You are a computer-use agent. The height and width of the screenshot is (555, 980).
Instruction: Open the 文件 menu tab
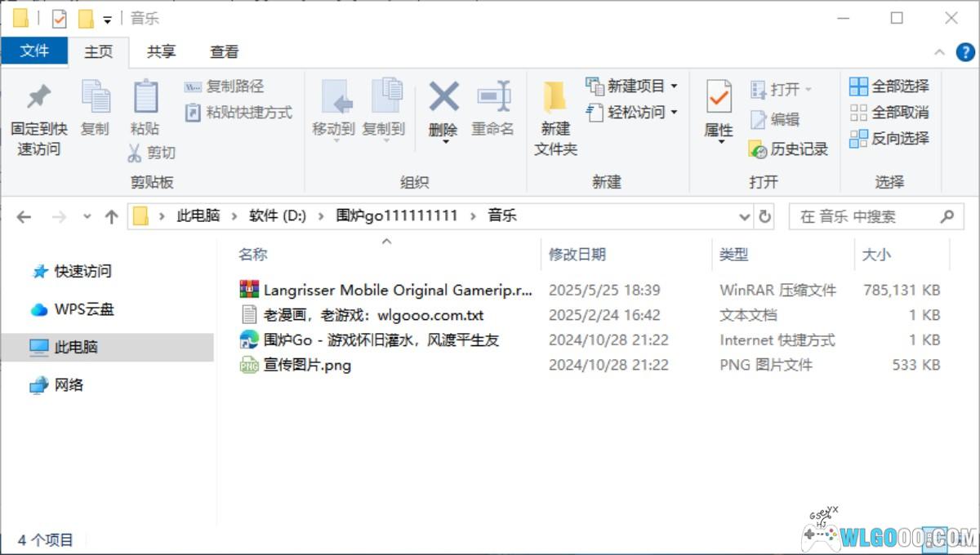click(x=34, y=51)
